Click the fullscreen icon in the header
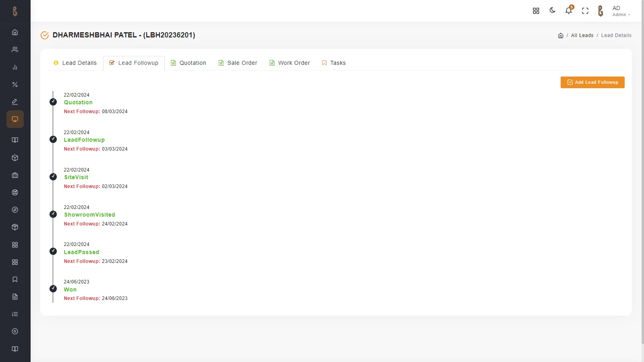Image resolution: width=644 pixels, height=362 pixels. click(x=585, y=11)
